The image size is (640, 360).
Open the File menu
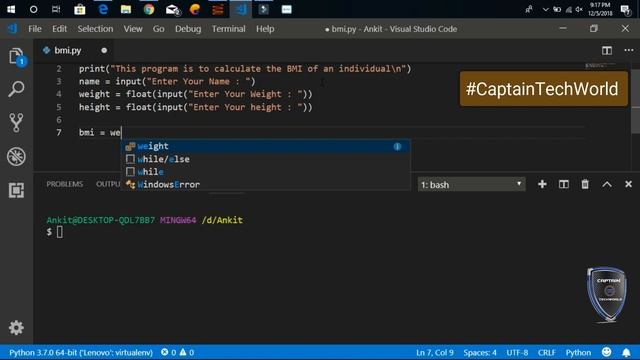point(35,29)
